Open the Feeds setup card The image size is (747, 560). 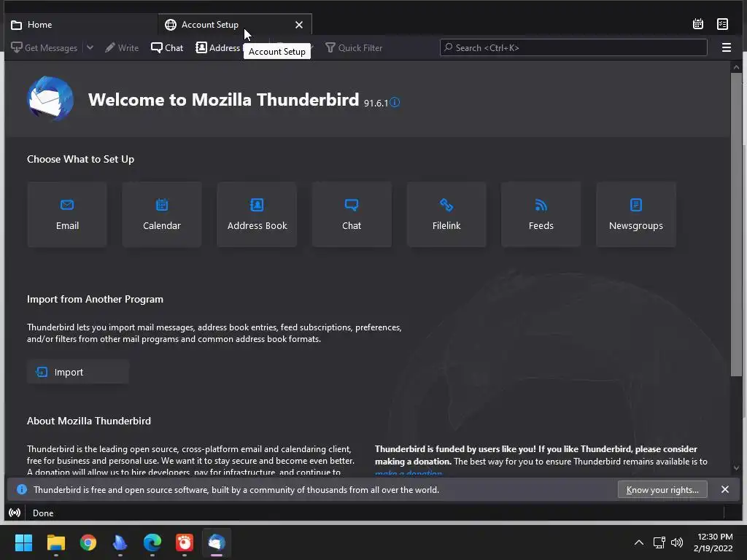coord(541,214)
